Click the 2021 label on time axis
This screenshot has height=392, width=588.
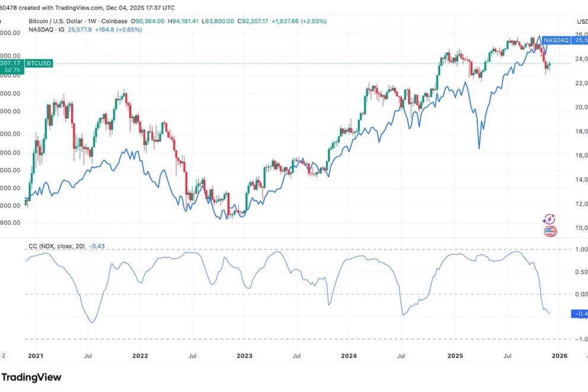click(36, 356)
